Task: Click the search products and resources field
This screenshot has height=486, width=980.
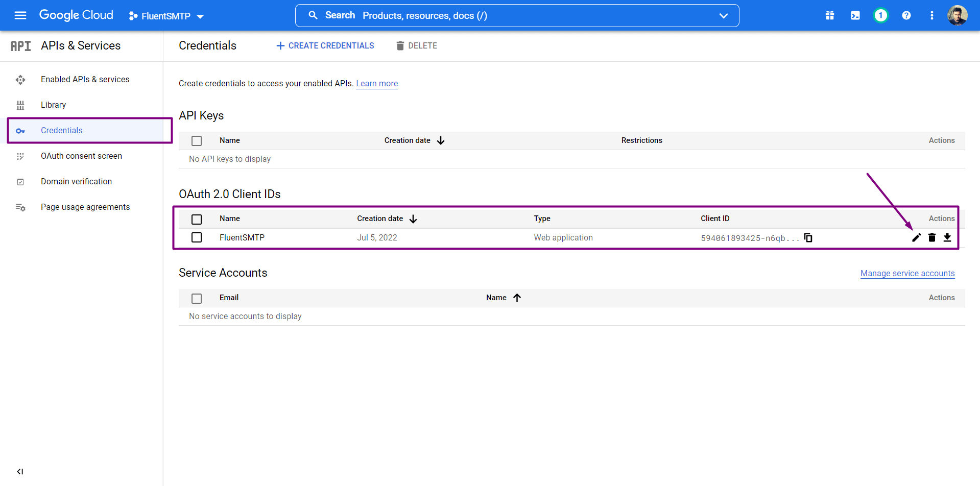Action: tap(517, 15)
